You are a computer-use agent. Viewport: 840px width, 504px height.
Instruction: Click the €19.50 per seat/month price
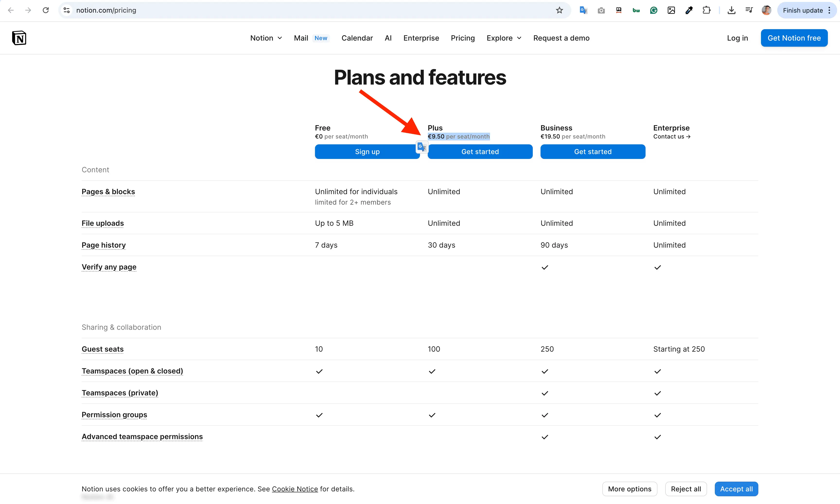573,137
